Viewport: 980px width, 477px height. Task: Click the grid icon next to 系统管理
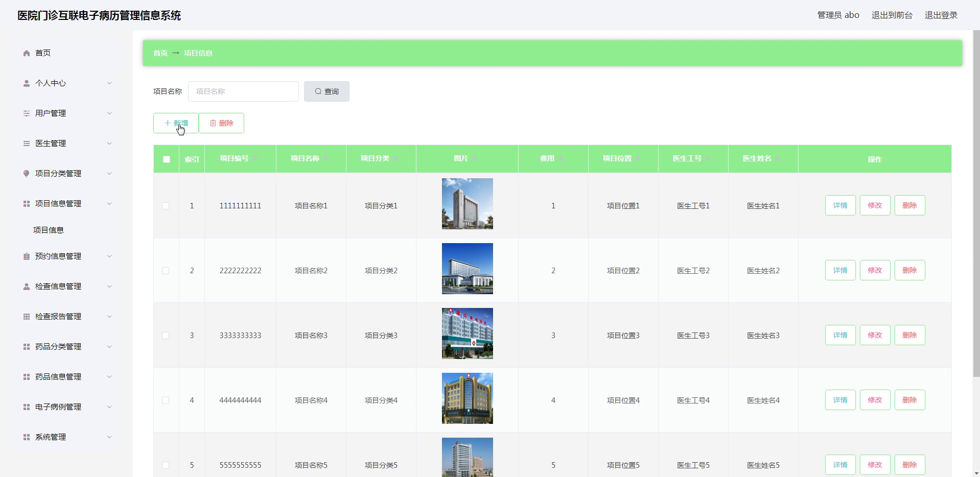27,437
